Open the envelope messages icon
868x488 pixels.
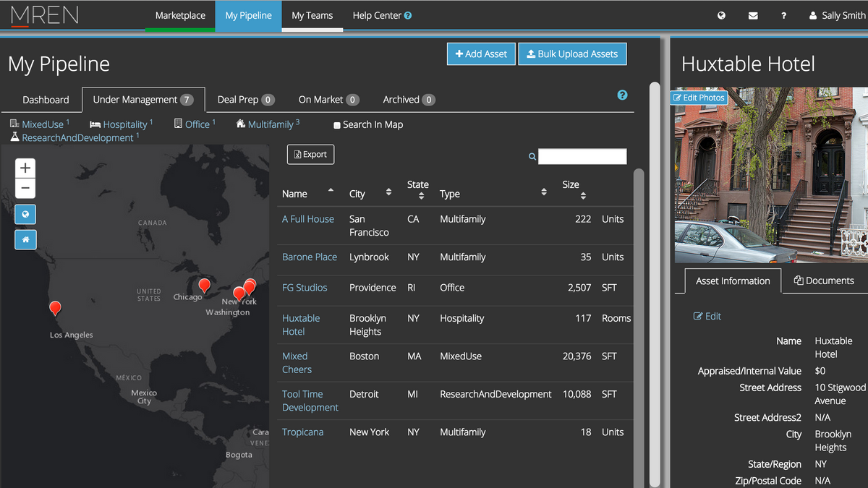pyautogui.click(x=753, y=15)
